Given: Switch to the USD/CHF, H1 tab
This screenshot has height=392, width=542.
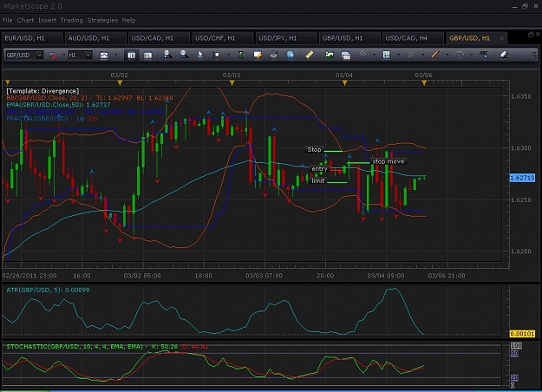Looking at the screenshot, I should [223, 38].
